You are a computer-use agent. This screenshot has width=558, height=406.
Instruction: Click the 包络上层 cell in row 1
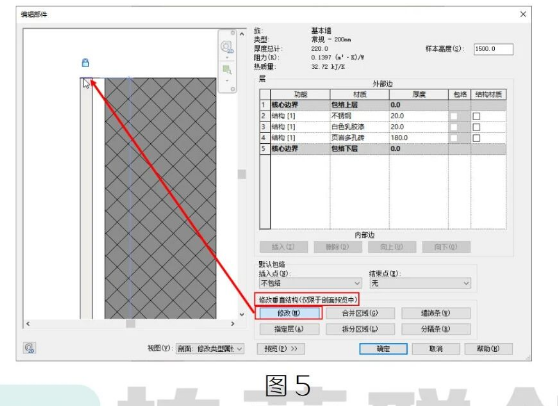pyautogui.click(x=360, y=105)
